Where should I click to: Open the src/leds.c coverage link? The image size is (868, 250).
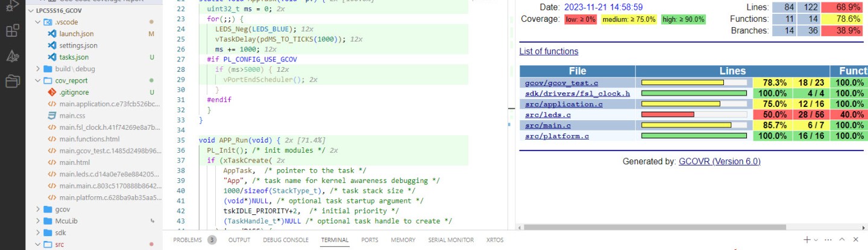[548, 114]
